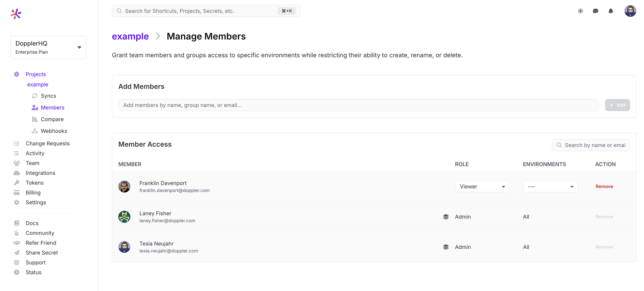644x291 pixels.
Task: Click the Activity lines icon
Action: 17,153
